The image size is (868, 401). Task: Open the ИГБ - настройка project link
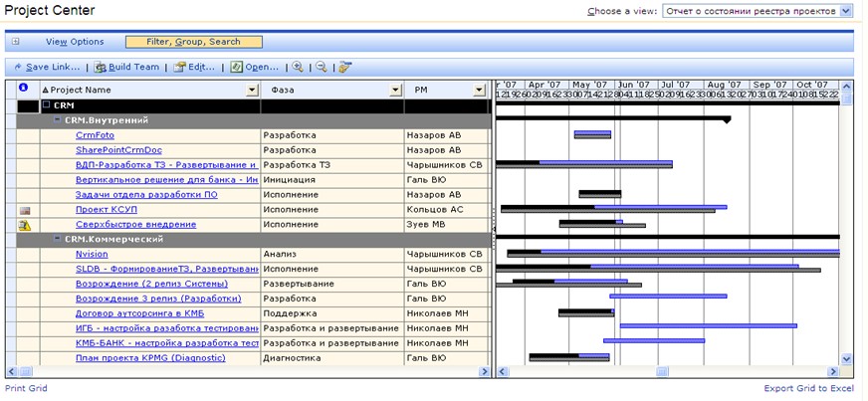tap(167, 328)
